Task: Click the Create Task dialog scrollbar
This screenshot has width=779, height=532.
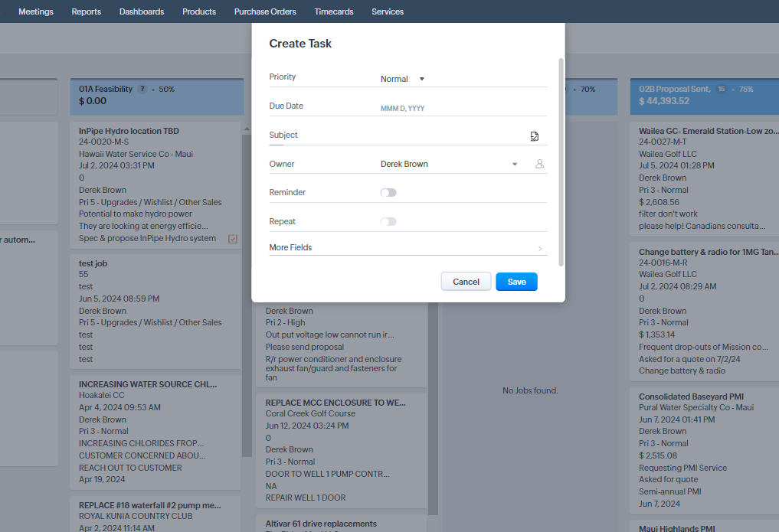Action: [561, 162]
